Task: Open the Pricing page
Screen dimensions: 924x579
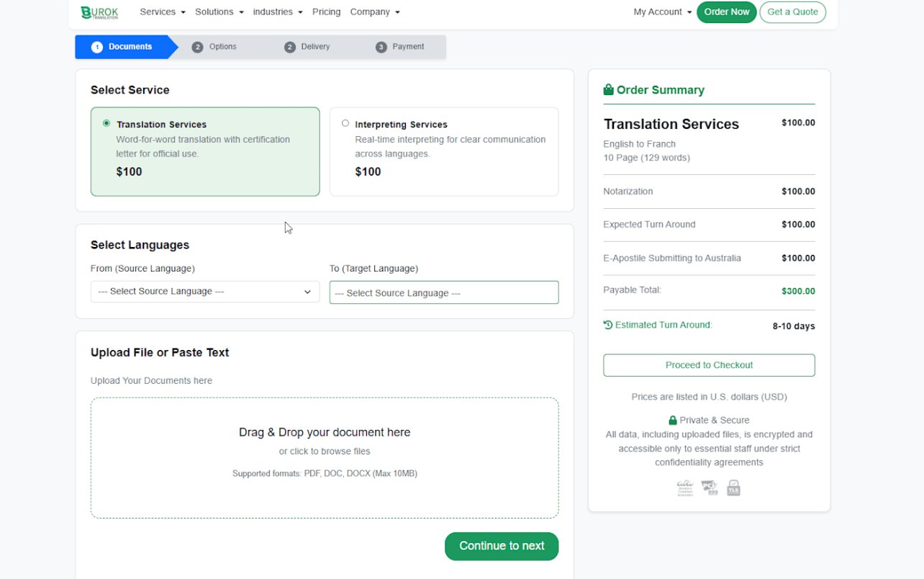Action: point(326,12)
